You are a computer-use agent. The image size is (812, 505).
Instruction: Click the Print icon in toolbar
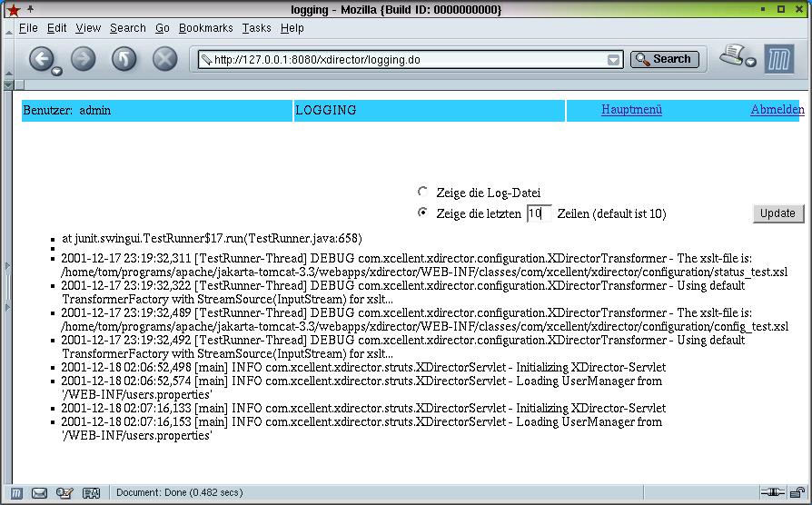(731, 56)
